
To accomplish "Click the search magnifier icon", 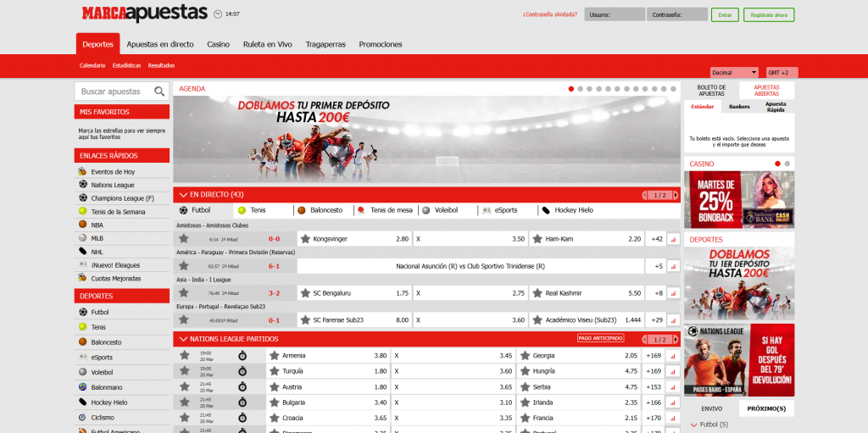I will 159,92.
